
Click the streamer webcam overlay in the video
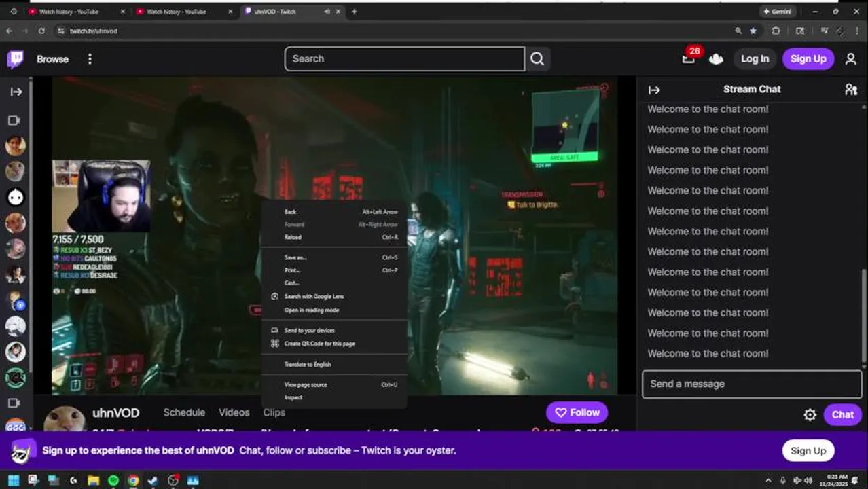click(x=101, y=196)
